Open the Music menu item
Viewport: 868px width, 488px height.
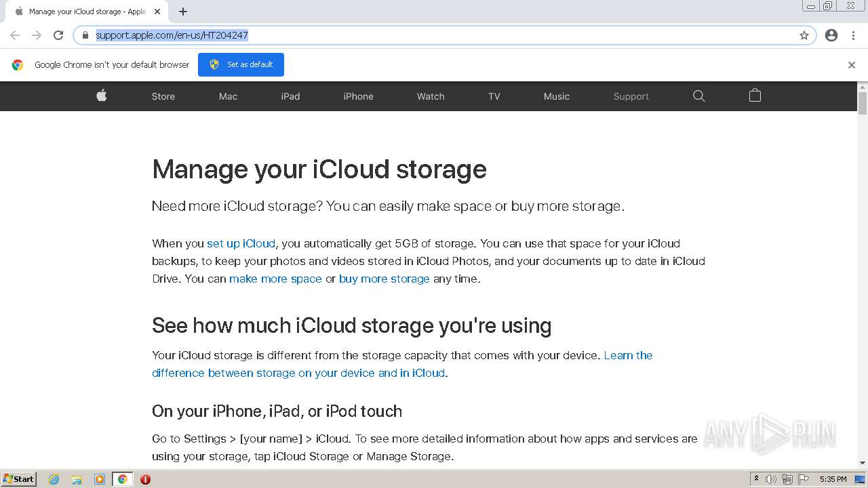tap(557, 96)
